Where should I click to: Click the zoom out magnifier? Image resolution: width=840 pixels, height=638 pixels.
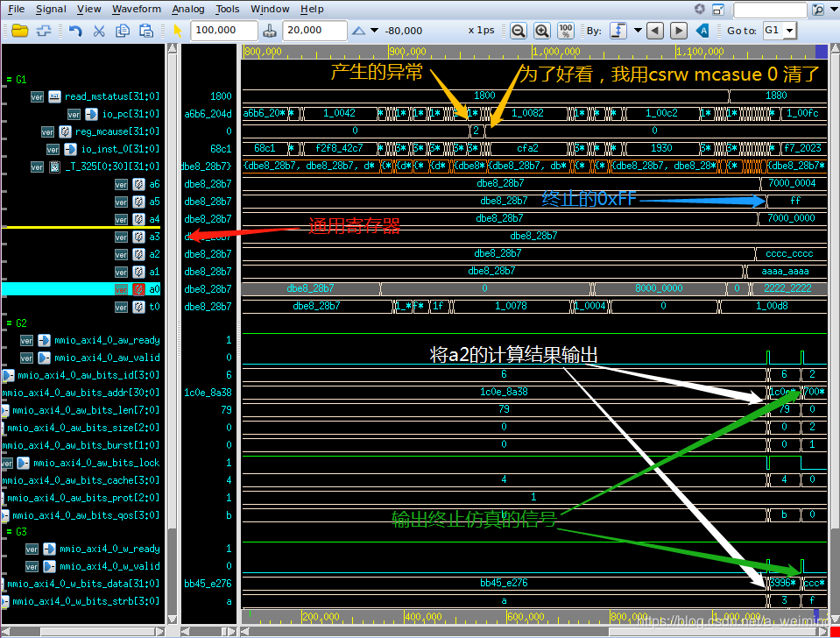tap(518, 31)
